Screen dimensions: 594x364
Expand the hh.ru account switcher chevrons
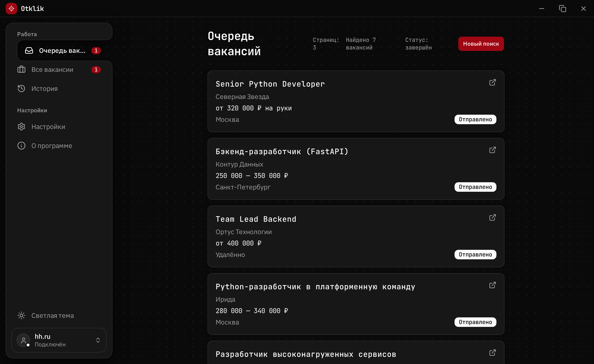tap(98, 340)
